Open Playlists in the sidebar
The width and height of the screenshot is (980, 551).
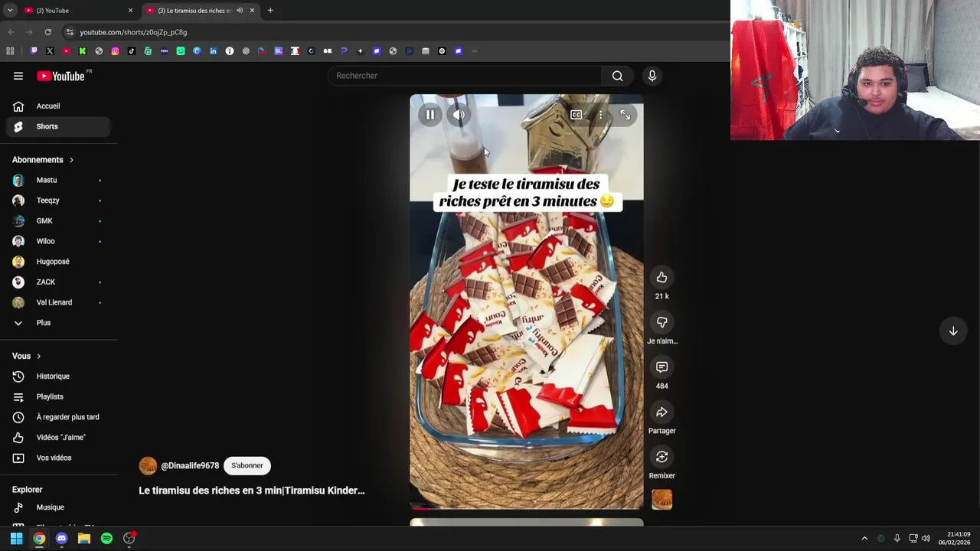[58, 396]
